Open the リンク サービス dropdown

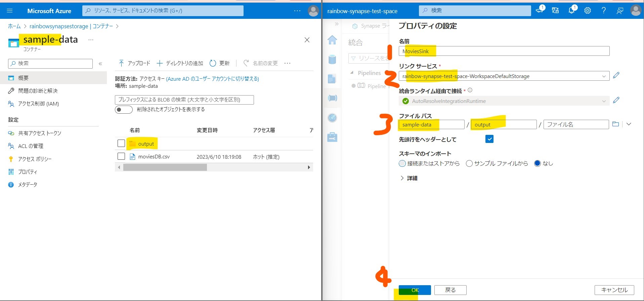point(504,76)
